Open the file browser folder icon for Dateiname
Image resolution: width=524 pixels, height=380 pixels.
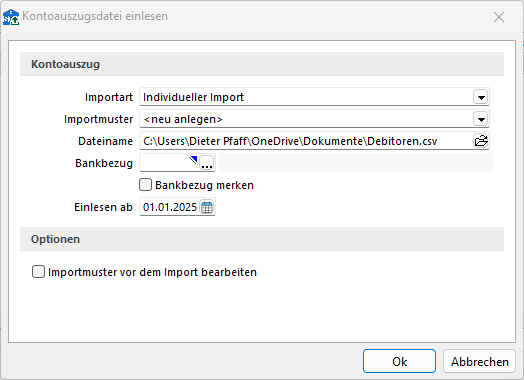tap(481, 141)
